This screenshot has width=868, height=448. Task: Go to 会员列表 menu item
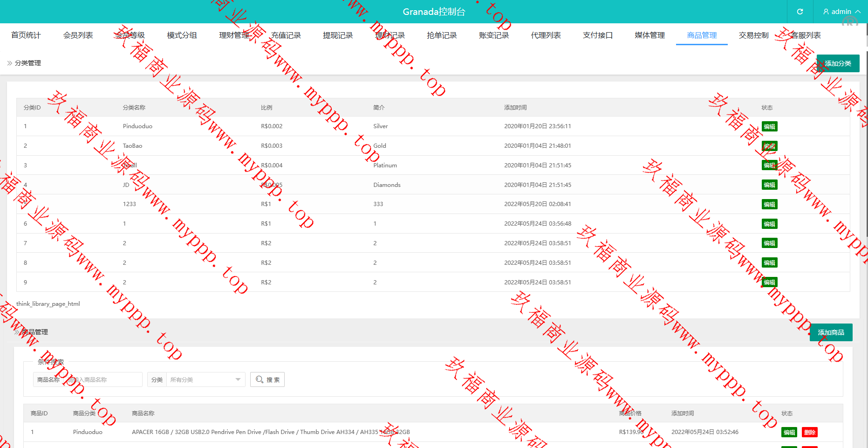[x=78, y=35]
